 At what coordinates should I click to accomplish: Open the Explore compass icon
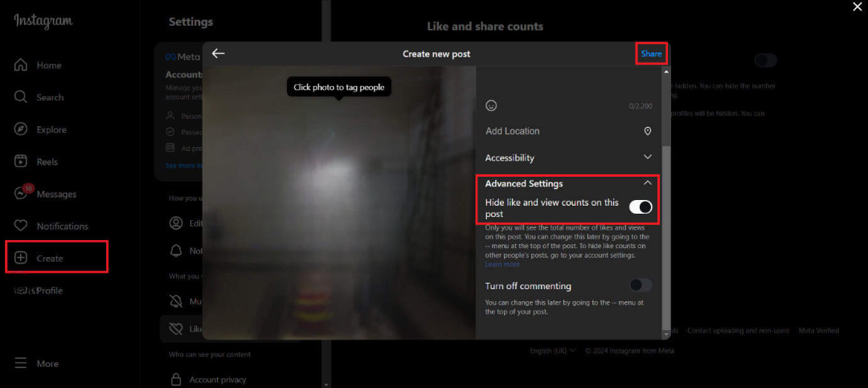click(x=20, y=129)
